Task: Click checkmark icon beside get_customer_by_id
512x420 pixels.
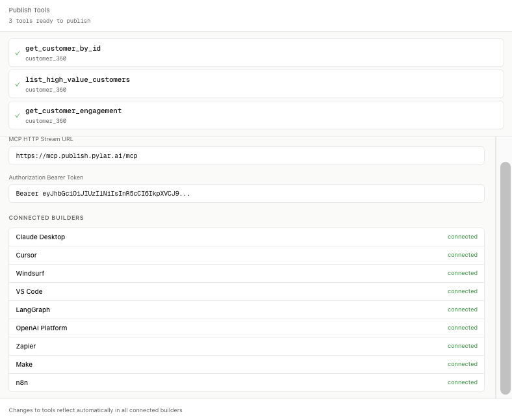Action: click(18, 53)
